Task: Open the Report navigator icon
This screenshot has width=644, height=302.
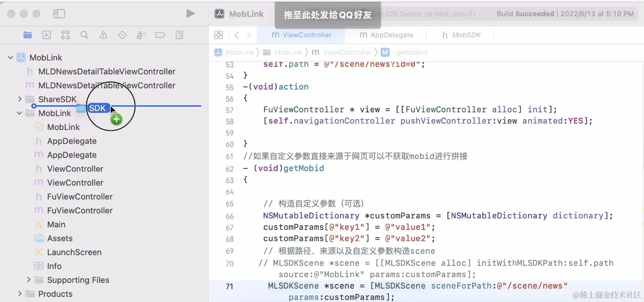Action: click(x=179, y=35)
